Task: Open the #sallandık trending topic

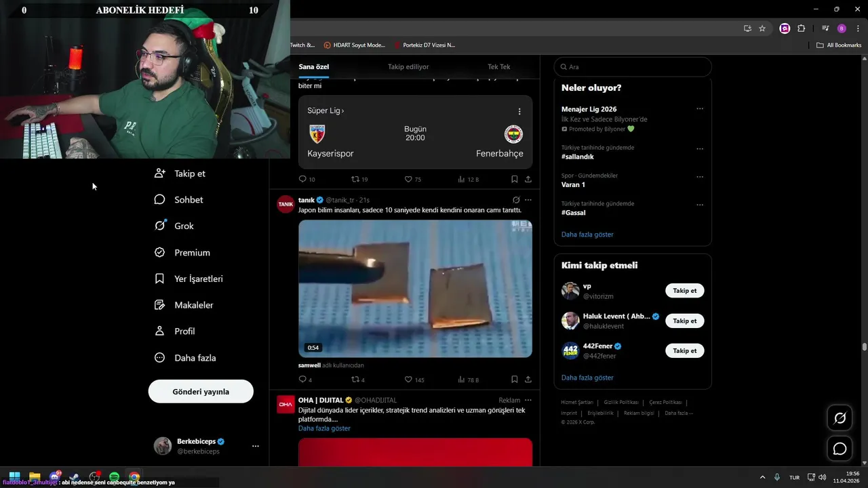Action: (578, 157)
